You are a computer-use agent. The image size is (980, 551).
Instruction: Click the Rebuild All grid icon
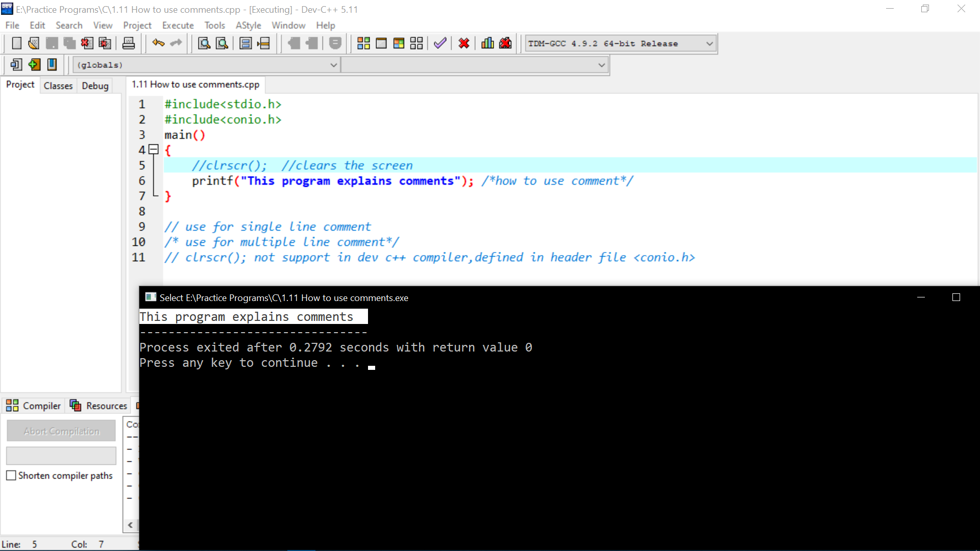416,43
